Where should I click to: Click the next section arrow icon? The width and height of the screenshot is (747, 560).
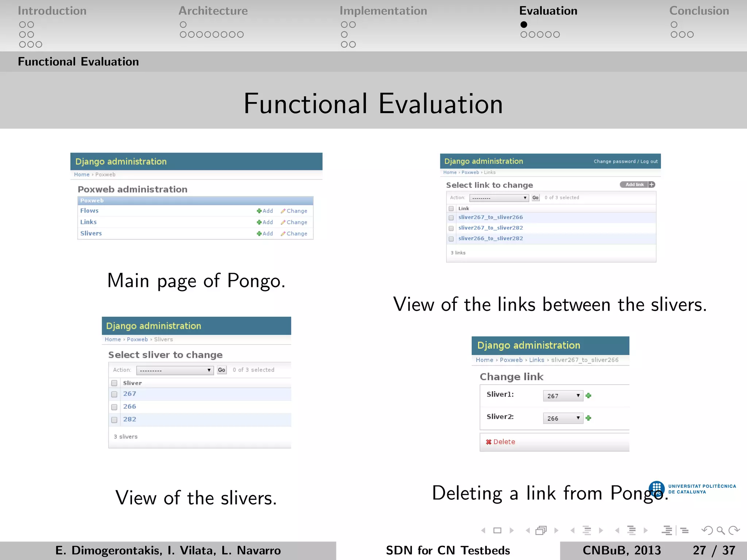[646, 530]
